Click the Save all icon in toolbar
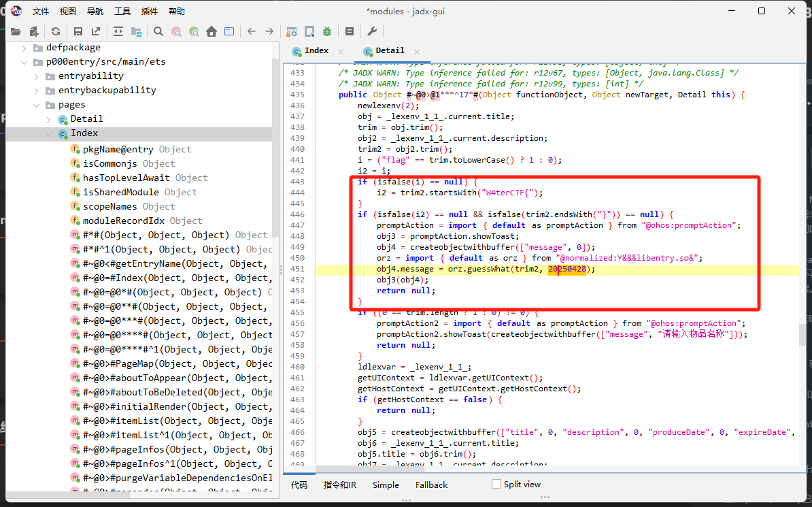Viewport: 812px width, 507px height. [78, 31]
